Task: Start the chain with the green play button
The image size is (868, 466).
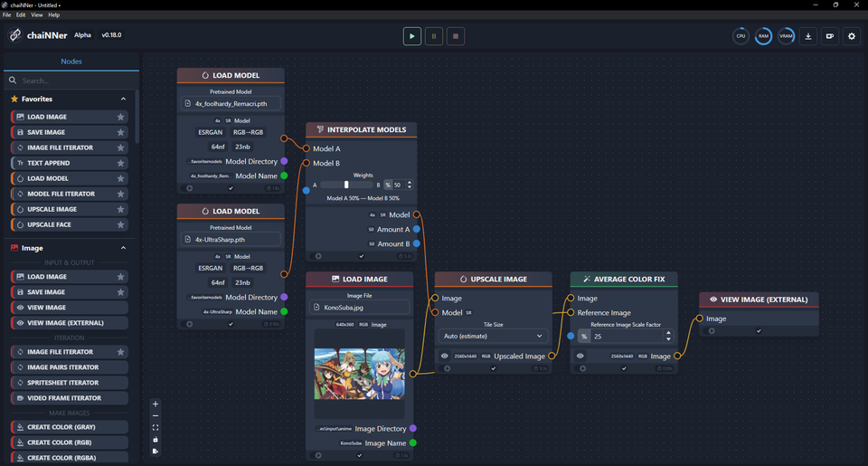Action: pyautogui.click(x=412, y=36)
